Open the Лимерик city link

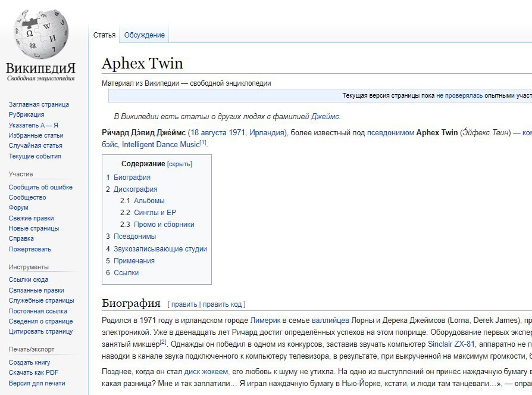(265, 321)
